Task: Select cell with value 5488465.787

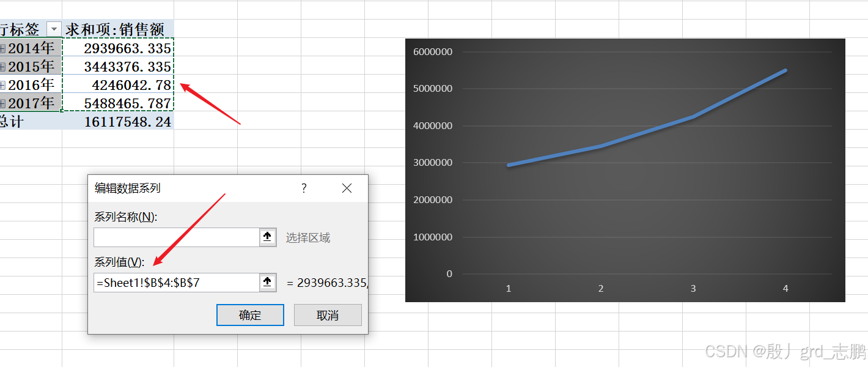Action: 118,103
